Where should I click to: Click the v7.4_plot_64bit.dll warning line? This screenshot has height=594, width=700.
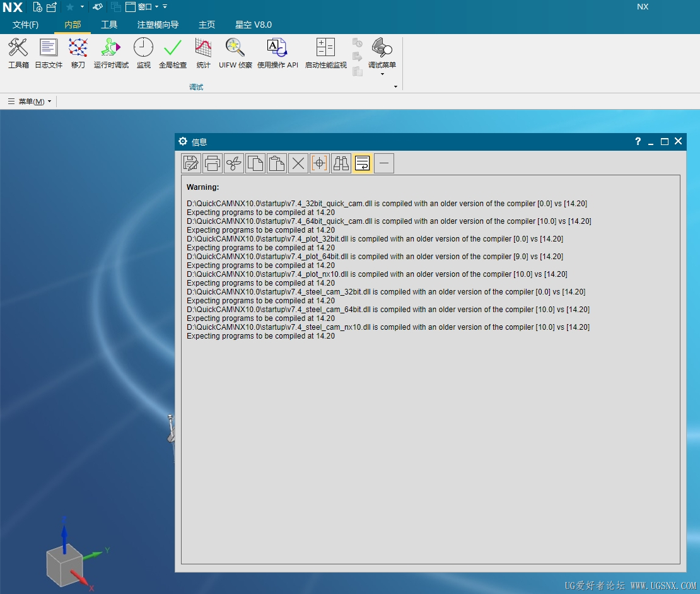[375, 257]
